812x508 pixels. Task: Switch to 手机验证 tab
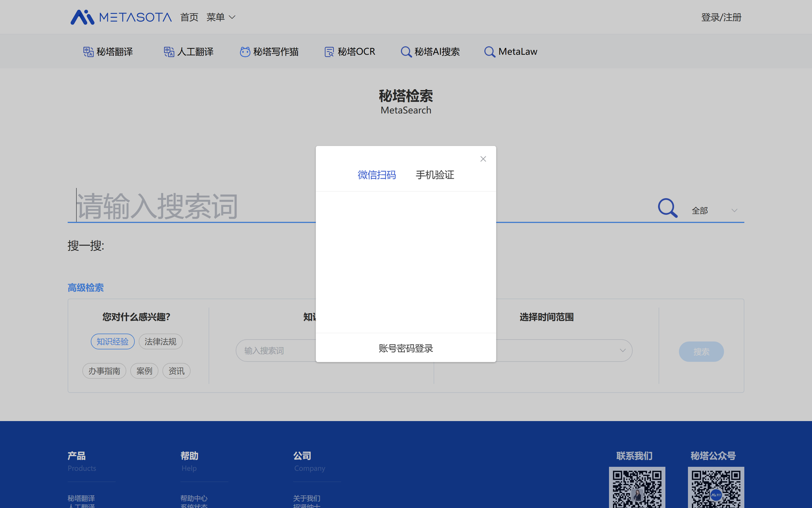[435, 175]
